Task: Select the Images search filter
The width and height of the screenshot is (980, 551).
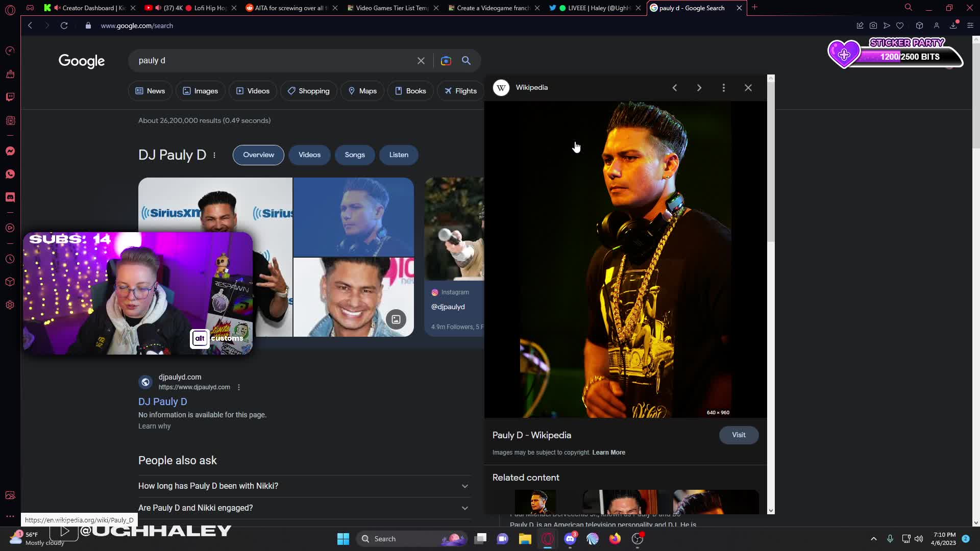Action: point(201,91)
